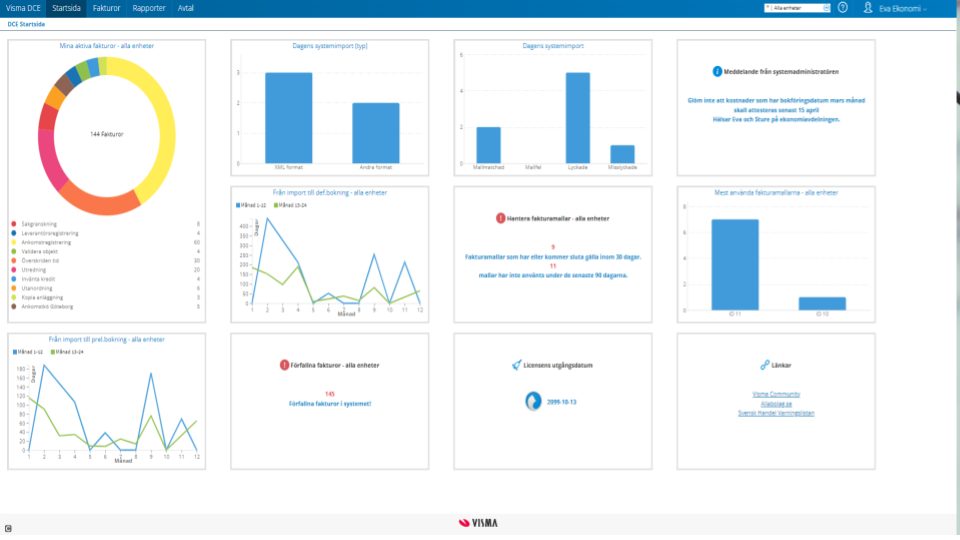The width and height of the screenshot is (960, 540).
Task: Click the round blue icon beside 2099-10-13
Action: pos(533,401)
